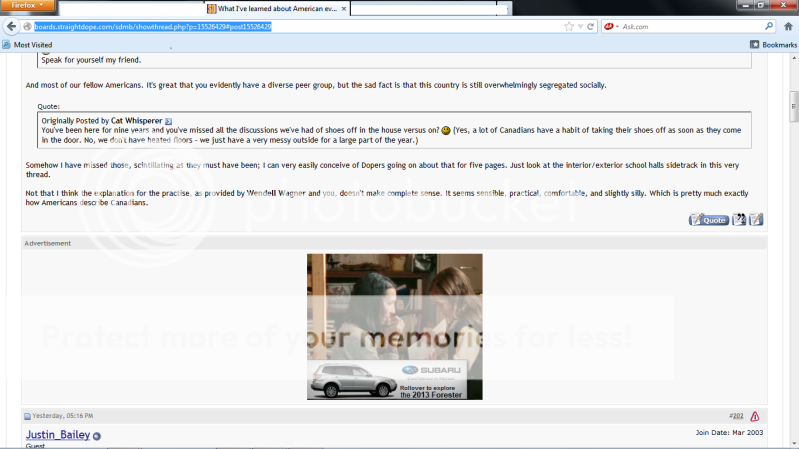Click the browser back arrow button
The width and height of the screenshot is (799, 449).
pos(12,26)
